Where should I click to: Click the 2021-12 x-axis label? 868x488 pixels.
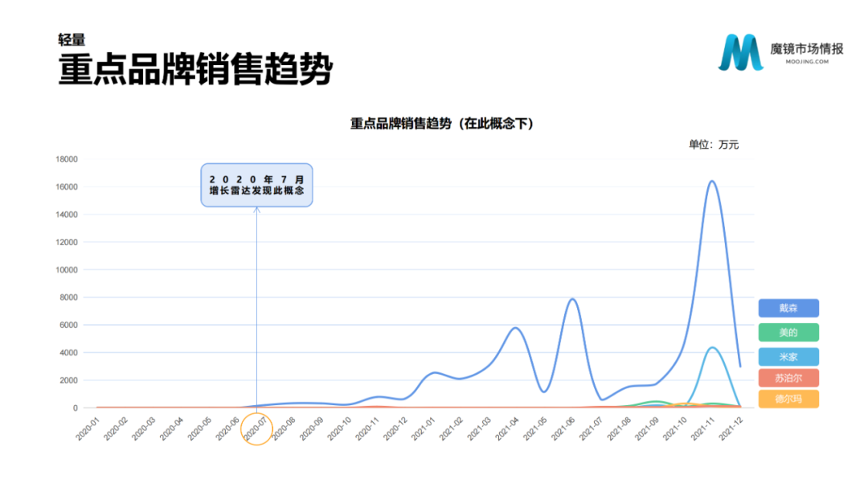tap(731, 429)
